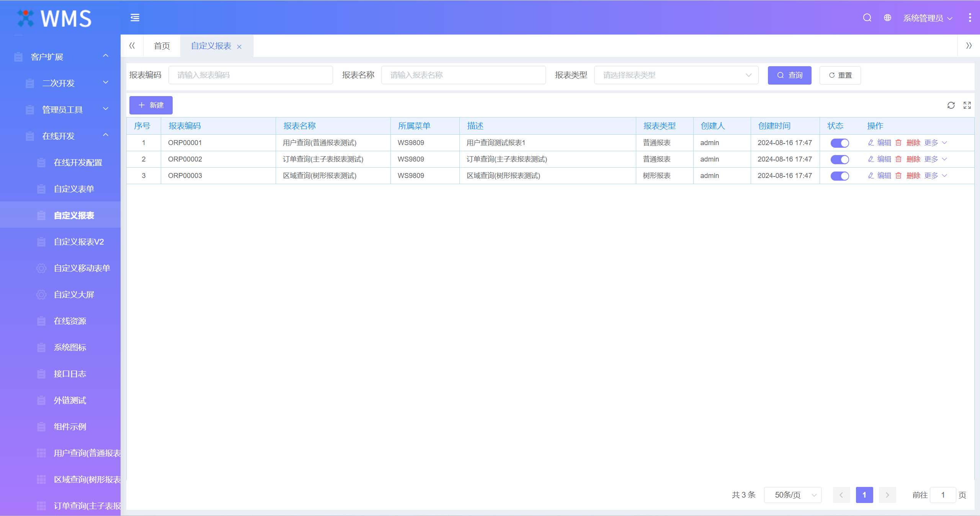
Task: Click the 删除 trash icon for ORP00003
Action: pyautogui.click(x=898, y=176)
